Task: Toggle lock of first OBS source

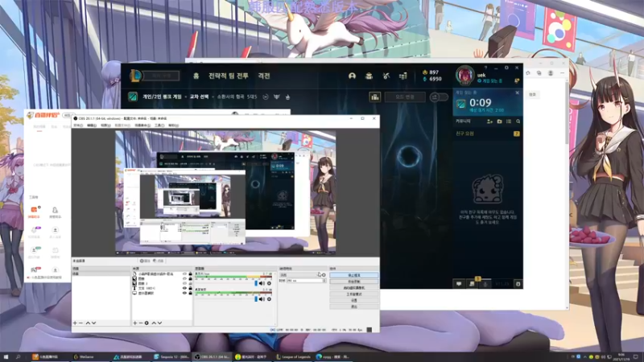Action: pyautogui.click(x=190, y=274)
